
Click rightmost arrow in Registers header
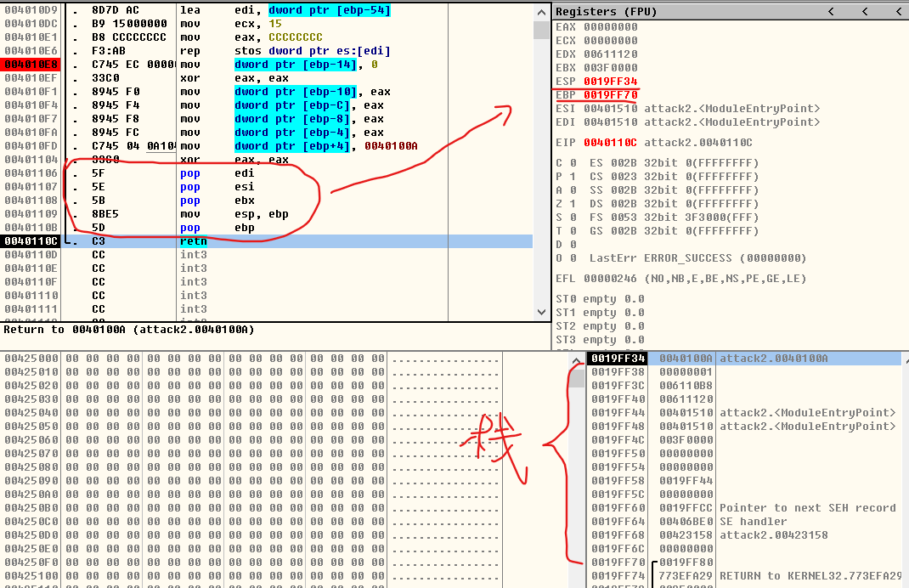[x=898, y=11]
